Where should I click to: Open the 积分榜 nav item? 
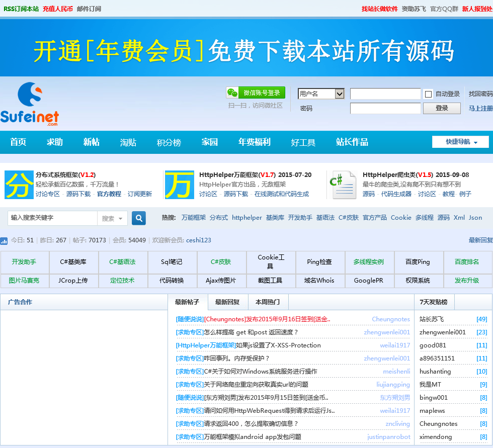[169, 142]
